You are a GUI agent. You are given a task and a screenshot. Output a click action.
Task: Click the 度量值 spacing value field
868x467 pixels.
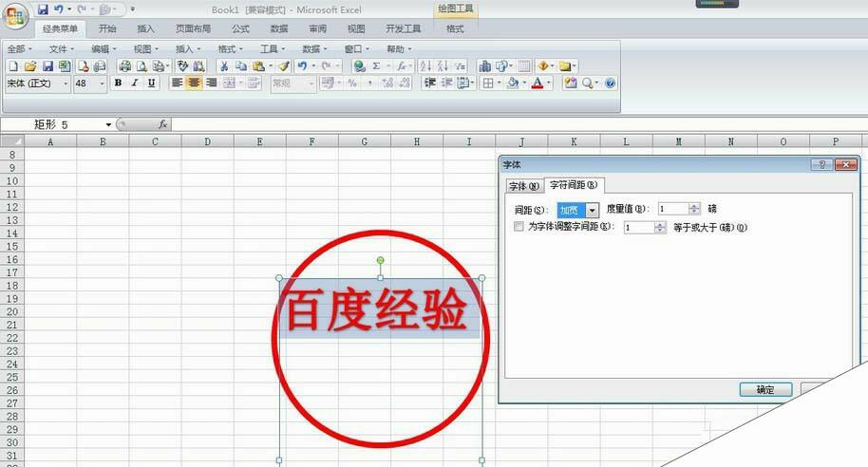(x=673, y=209)
